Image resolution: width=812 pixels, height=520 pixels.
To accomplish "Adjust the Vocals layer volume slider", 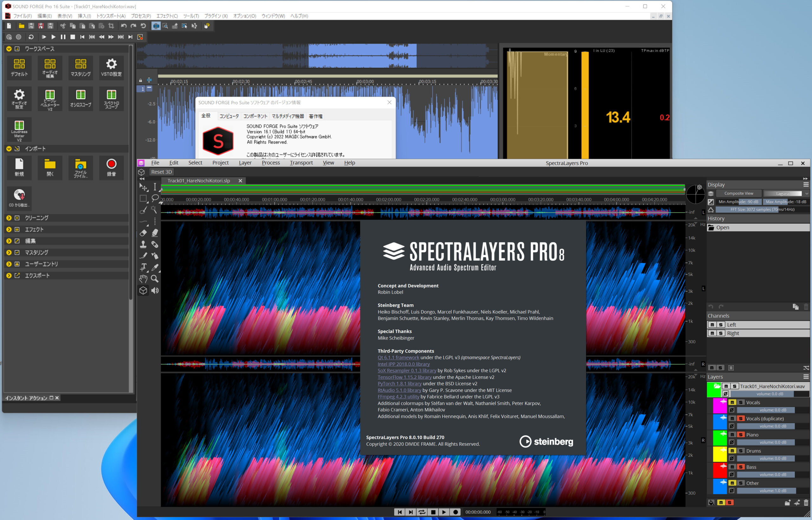I will coord(773,410).
